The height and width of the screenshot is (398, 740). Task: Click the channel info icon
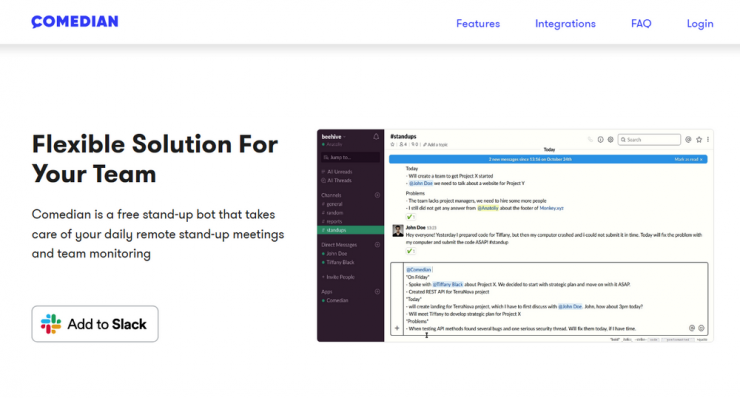[x=600, y=139]
